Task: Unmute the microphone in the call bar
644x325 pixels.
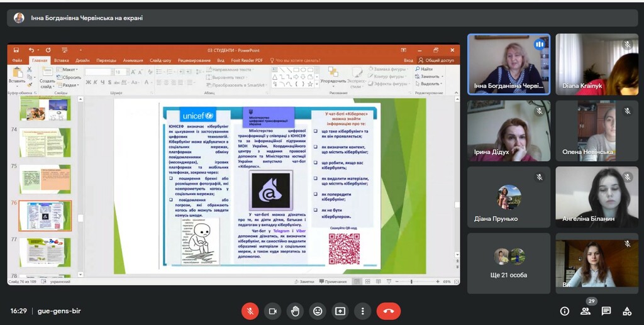Action: tap(250, 311)
